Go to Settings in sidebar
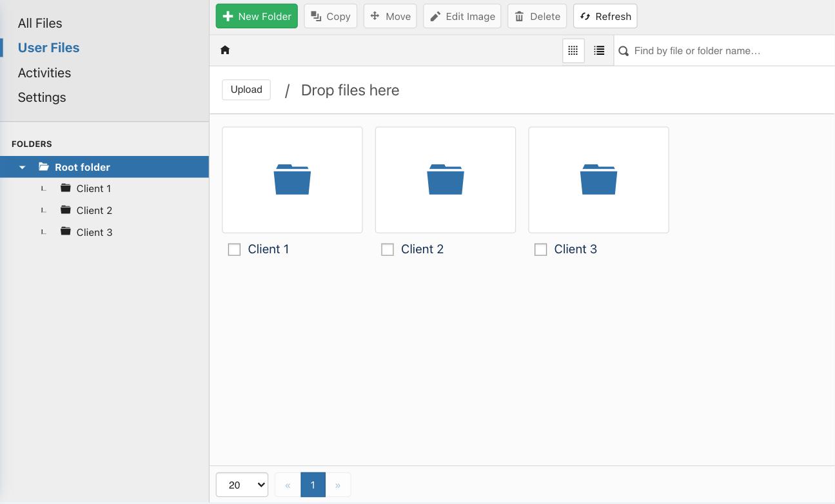This screenshot has width=835, height=504. coord(42,97)
